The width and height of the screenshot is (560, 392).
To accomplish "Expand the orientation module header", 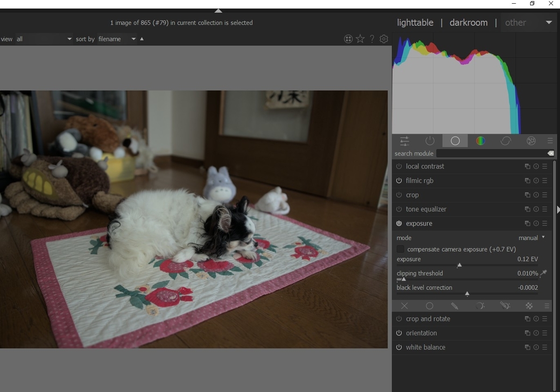I will 421,333.
